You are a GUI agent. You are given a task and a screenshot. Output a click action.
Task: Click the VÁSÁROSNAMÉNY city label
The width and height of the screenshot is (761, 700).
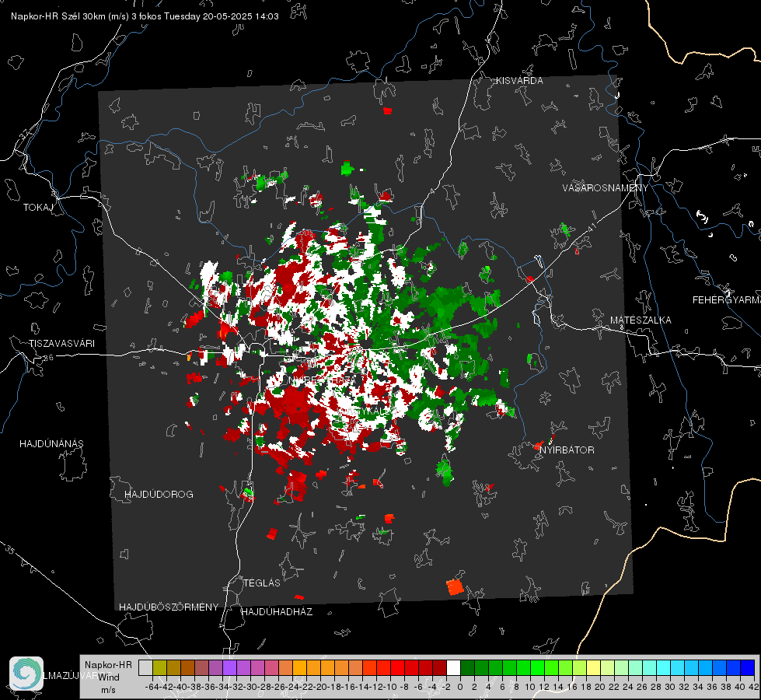pos(606,188)
